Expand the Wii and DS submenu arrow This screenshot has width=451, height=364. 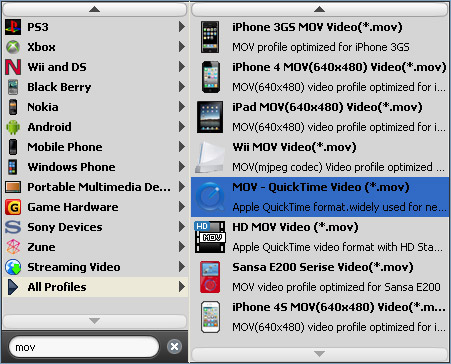tap(182, 67)
